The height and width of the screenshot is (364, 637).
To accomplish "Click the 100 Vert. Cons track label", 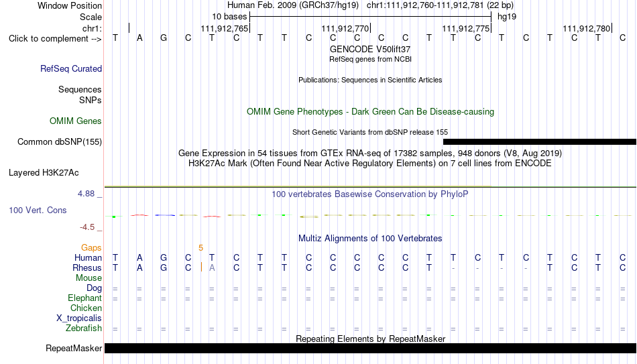I will pyautogui.click(x=38, y=210).
